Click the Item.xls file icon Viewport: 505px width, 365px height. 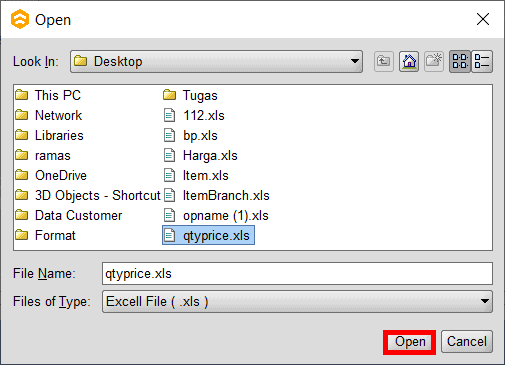[x=169, y=175]
